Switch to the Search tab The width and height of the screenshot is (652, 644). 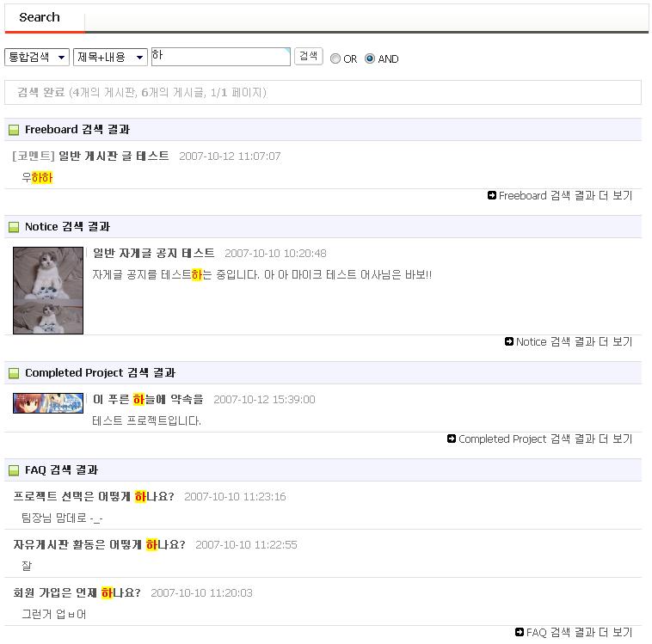point(40,17)
